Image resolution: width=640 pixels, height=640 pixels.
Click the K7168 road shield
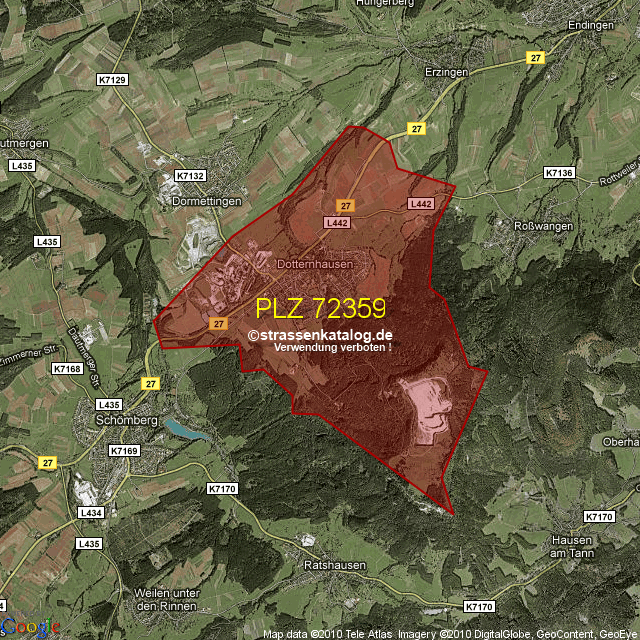click(x=67, y=369)
